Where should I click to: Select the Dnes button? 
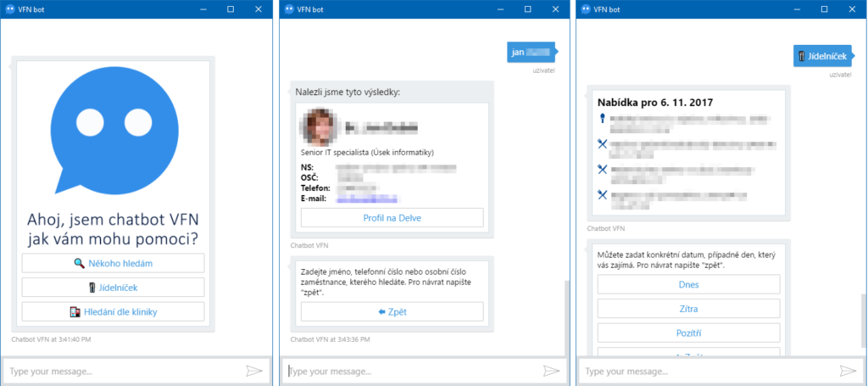[x=688, y=285]
